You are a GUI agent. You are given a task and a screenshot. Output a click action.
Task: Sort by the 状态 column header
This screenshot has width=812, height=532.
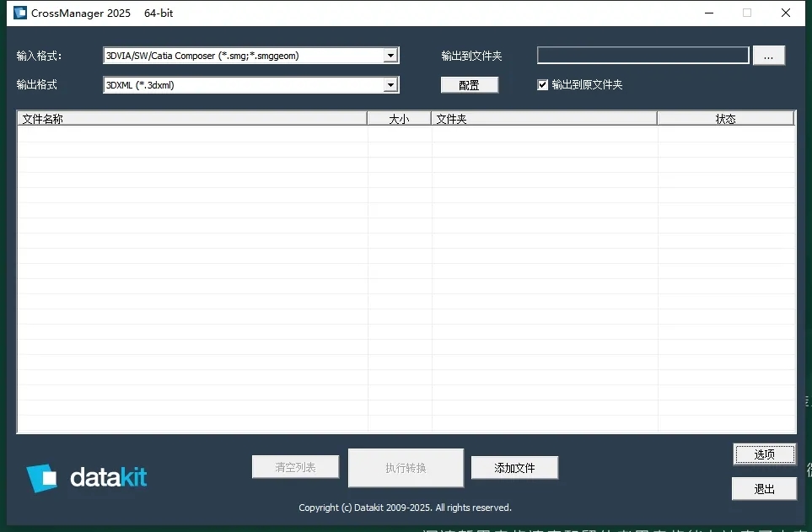coord(725,119)
